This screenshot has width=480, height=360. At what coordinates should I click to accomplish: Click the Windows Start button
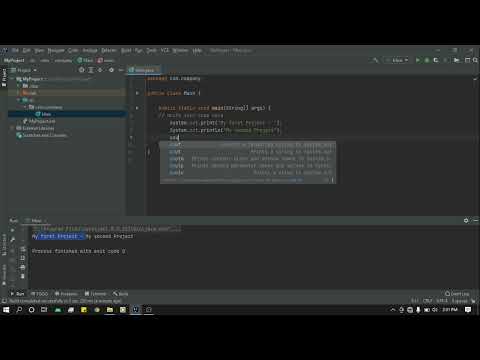pos(6,310)
